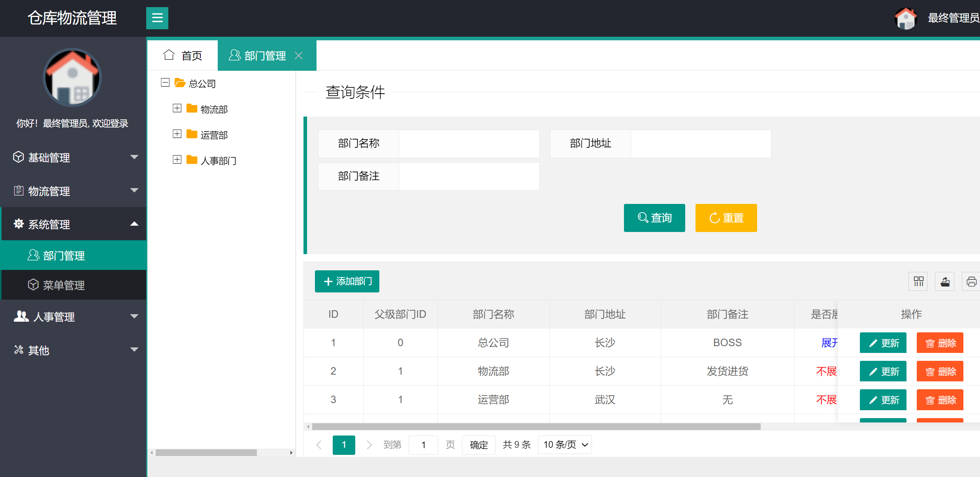
Task: Toggle 不展 link on the 物流部 row
Action: (826, 371)
